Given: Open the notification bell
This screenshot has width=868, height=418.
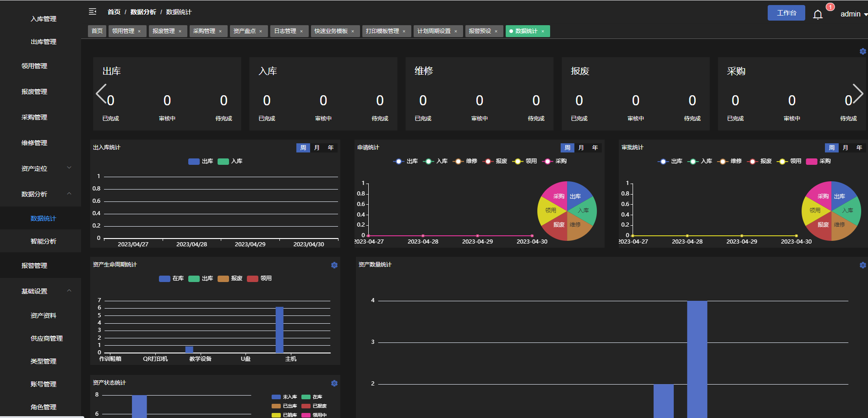Looking at the screenshot, I should (818, 14).
